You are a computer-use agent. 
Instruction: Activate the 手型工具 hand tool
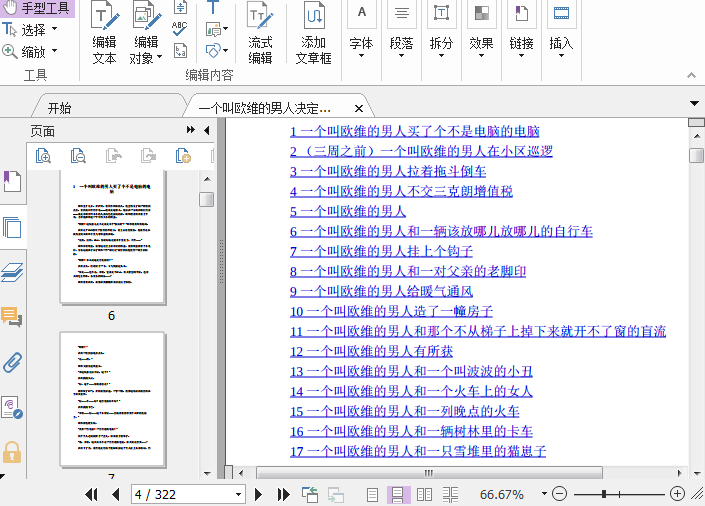click(37, 8)
